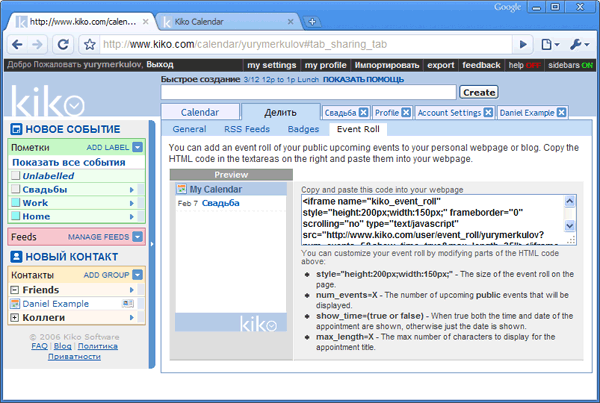Click the НОВЫЙ КОНТАКТ person icon

(x=16, y=256)
